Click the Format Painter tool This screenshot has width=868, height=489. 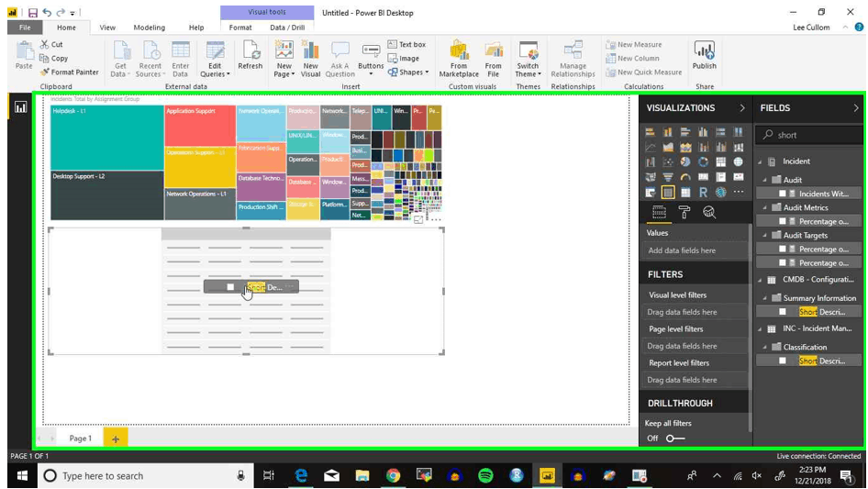point(70,72)
